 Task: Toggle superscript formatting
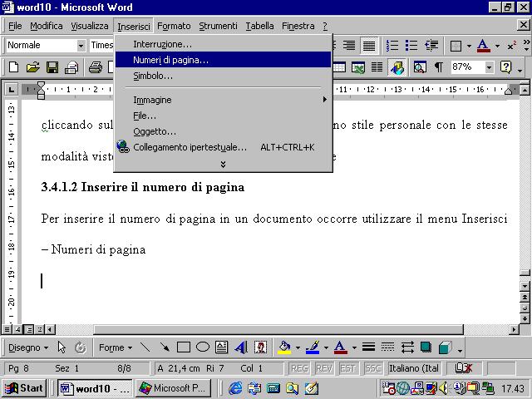click(x=512, y=46)
